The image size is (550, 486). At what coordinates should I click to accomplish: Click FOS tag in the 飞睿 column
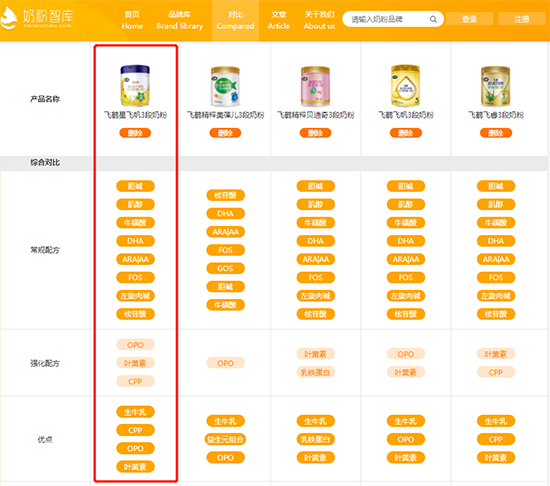coord(496,277)
